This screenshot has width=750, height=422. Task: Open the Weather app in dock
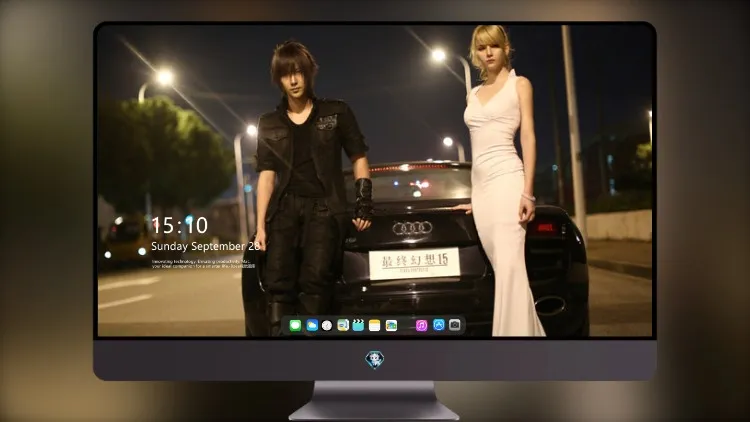312,326
